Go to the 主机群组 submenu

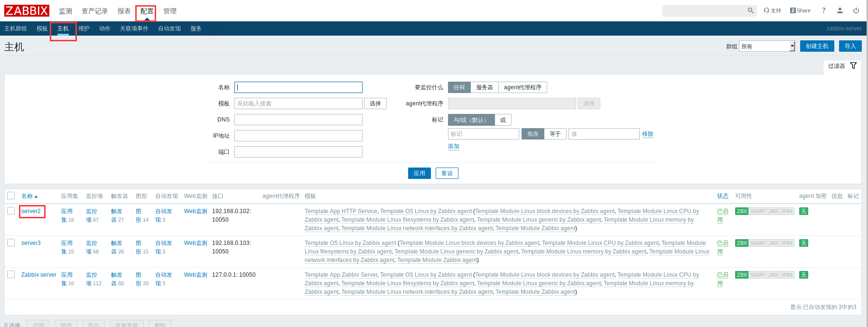(16, 28)
